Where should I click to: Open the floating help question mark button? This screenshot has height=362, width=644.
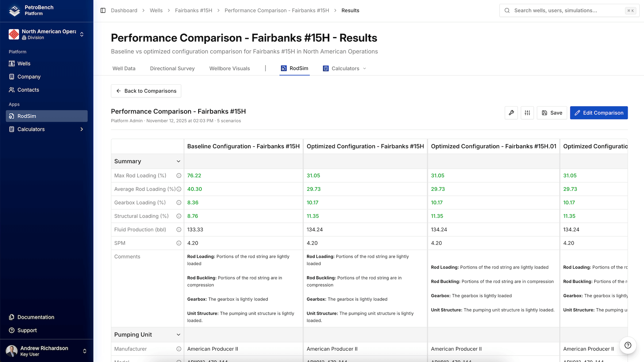coord(628,345)
